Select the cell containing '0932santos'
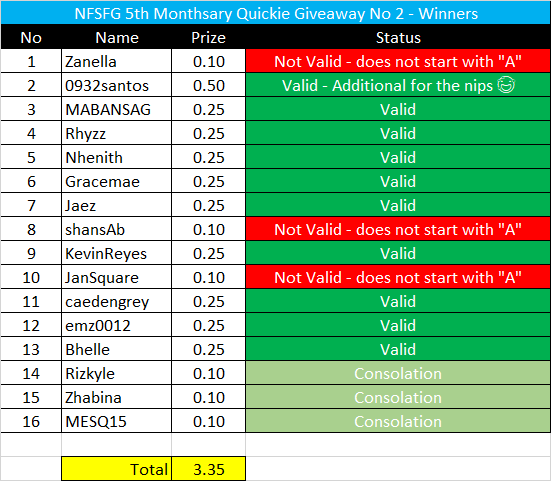 [x=117, y=85]
